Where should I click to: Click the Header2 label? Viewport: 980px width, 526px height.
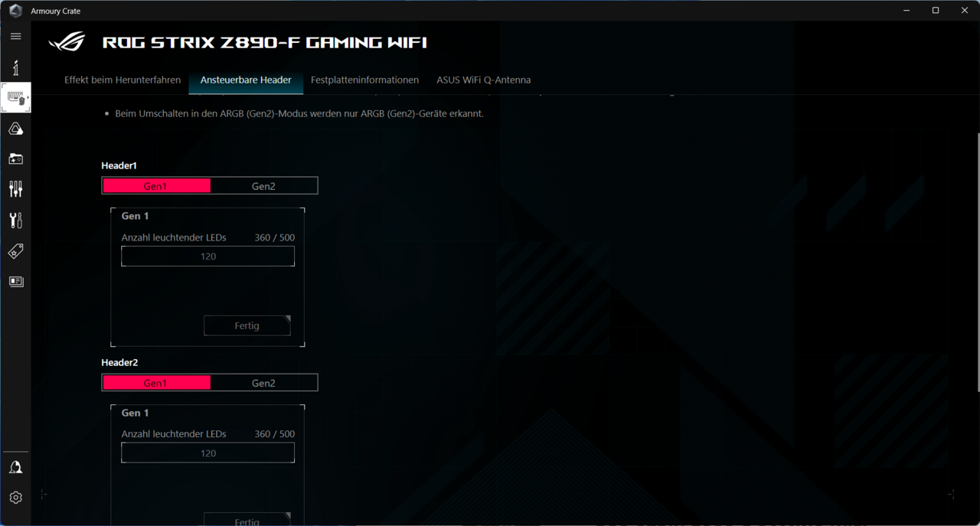[x=119, y=362]
